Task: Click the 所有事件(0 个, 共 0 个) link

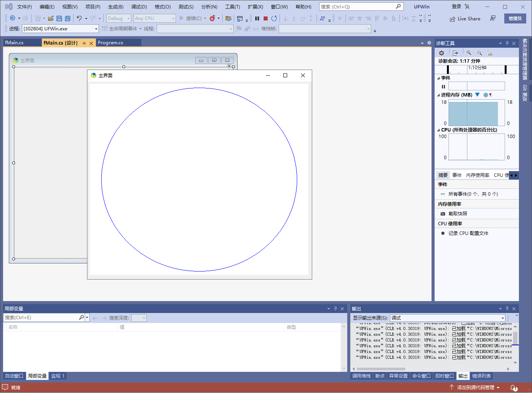Action: click(473, 194)
